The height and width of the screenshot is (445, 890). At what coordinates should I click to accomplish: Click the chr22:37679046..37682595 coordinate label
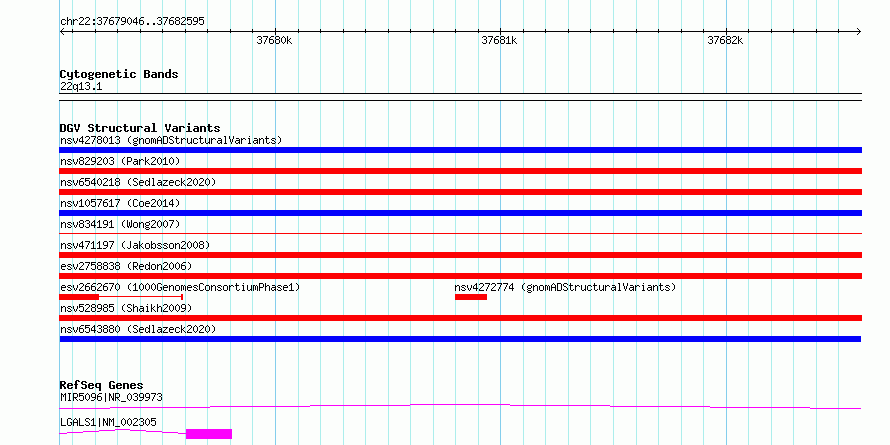[132, 22]
